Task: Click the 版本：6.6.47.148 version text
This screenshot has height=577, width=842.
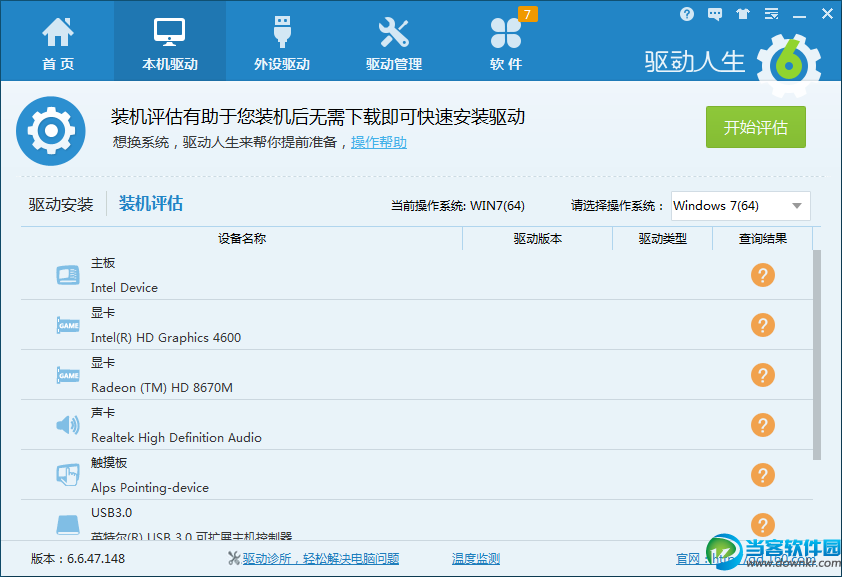Action: (77, 559)
